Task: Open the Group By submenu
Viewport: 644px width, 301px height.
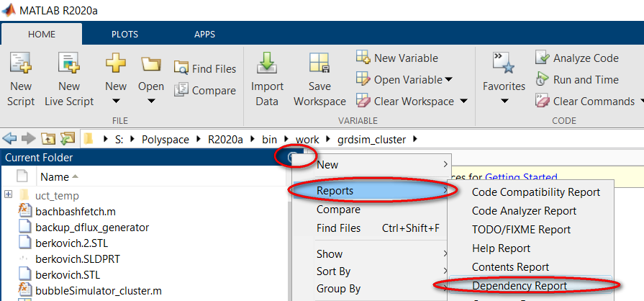Action: pyautogui.click(x=372, y=289)
